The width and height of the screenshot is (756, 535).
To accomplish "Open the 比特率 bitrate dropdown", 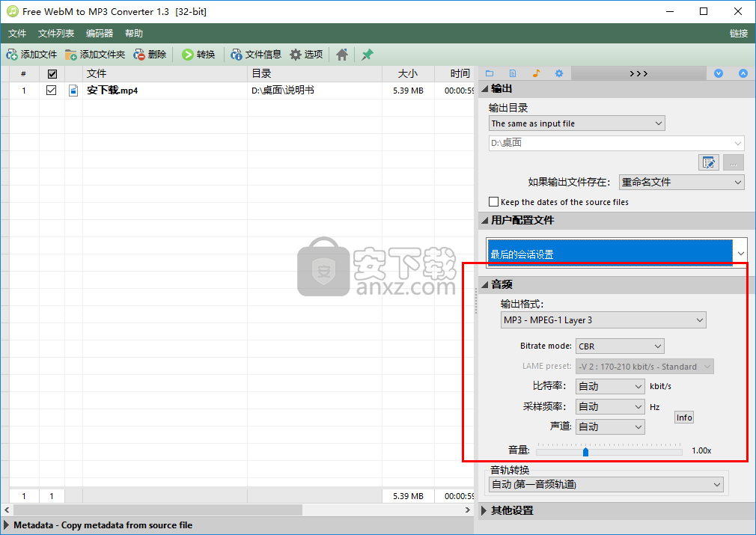I will tap(609, 386).
